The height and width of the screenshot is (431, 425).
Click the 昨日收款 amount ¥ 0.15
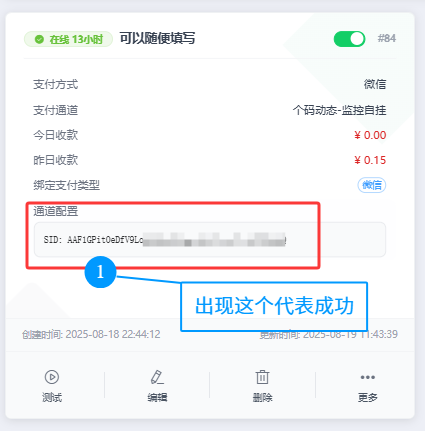click(x=370, y=160)
